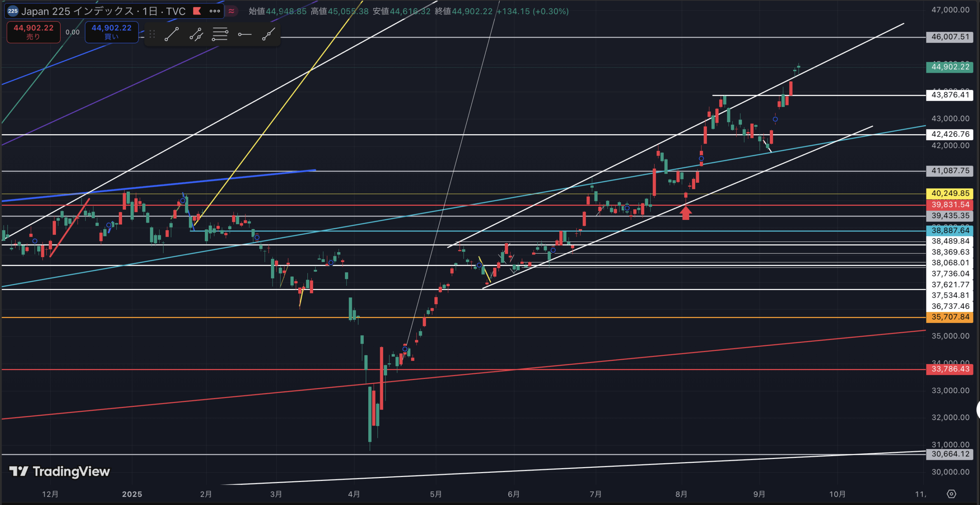Open chart settings gear at bottom right
The width and height of the screenshot is (980, 505).
point(951,494)
